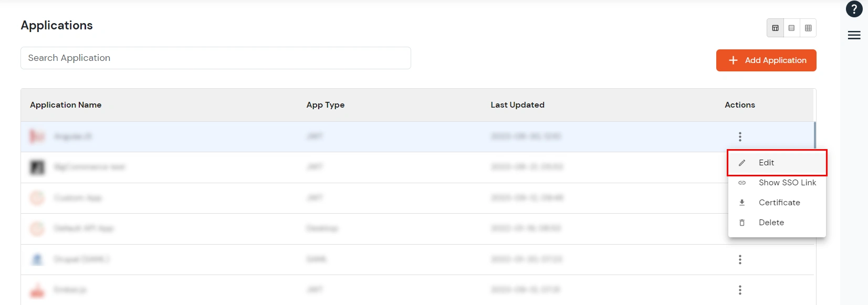The image size is (868, 305).
Task: Switch to the list rows view icon
Action: pyautogui.click(x=791, y=28)
